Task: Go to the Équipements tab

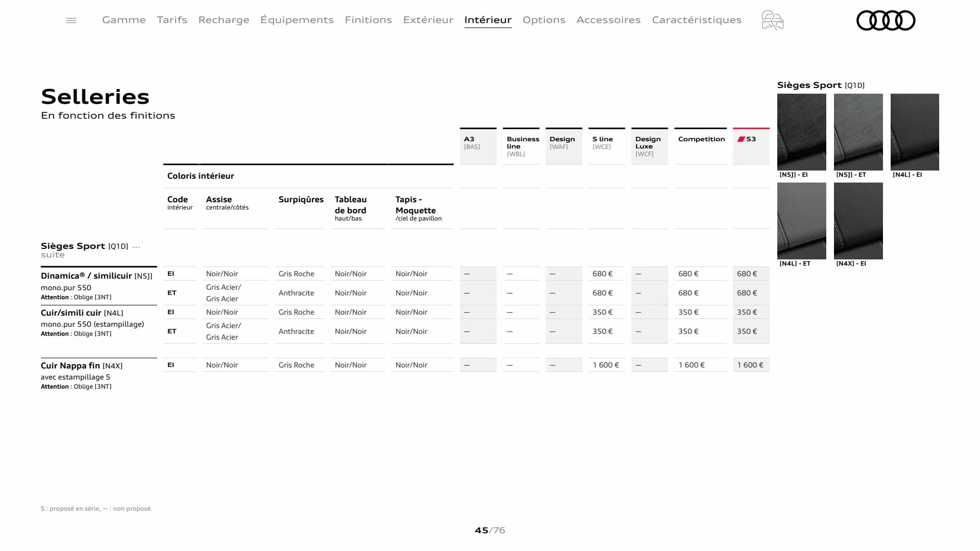Action: point(297,20)
